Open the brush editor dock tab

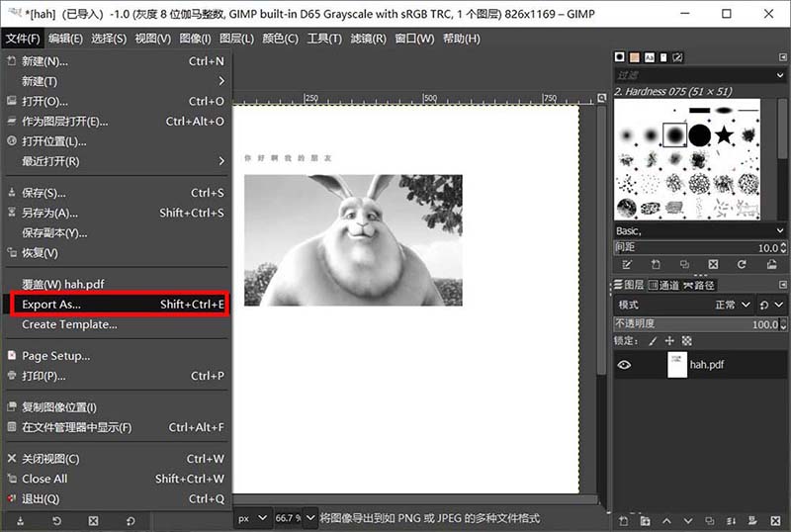click(x=677, y=57)
